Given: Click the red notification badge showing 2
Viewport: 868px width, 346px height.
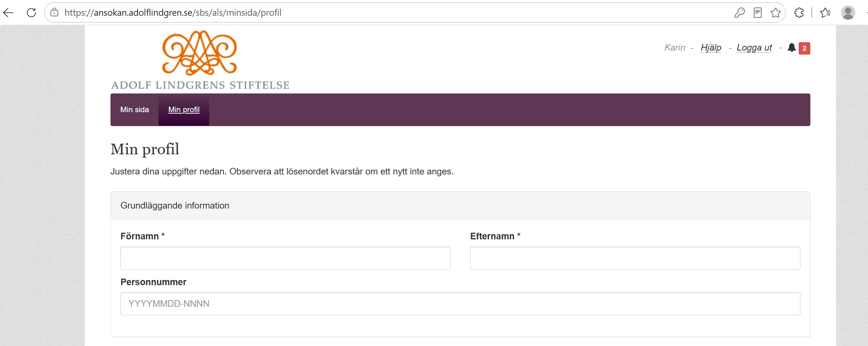Looking at the screenshot, I should pyautogui.click(x=805, y=48).
